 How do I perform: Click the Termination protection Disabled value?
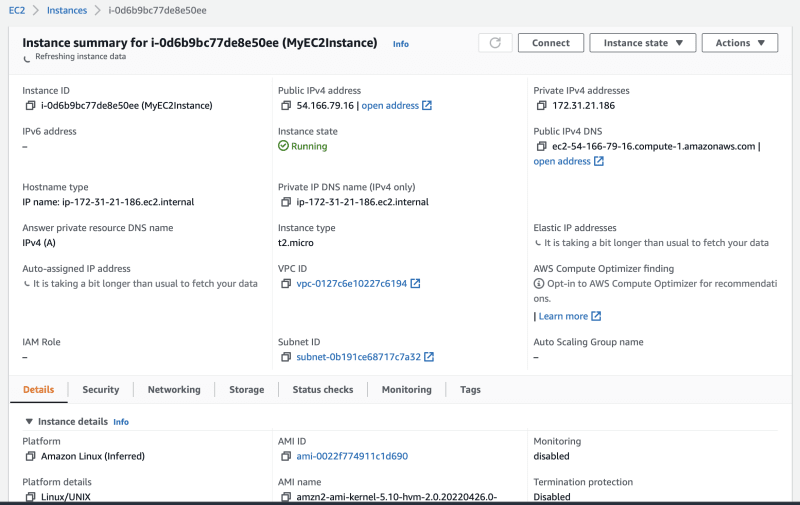552,497
